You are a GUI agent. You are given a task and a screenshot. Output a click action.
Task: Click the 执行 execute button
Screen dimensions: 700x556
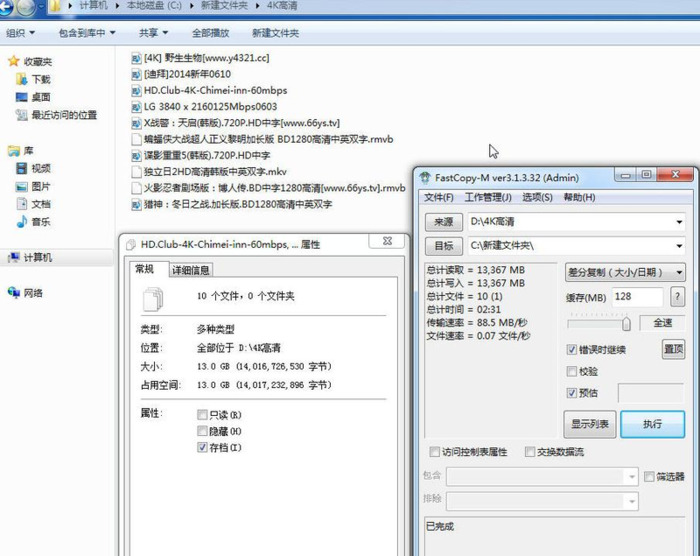652,424
